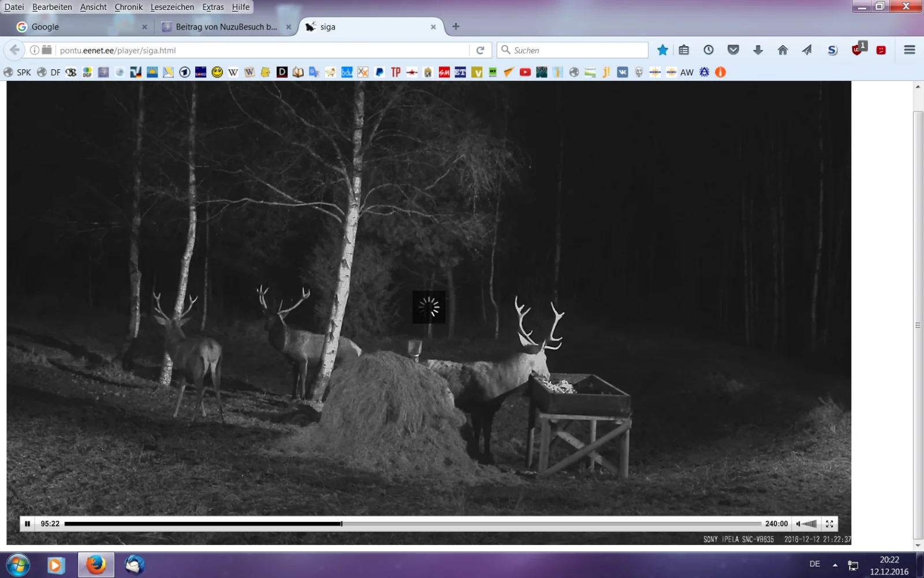Open Thunderbird from the taskbar
Image resolution: width=924 pixels, height=578 pixels.
(135, 565)
